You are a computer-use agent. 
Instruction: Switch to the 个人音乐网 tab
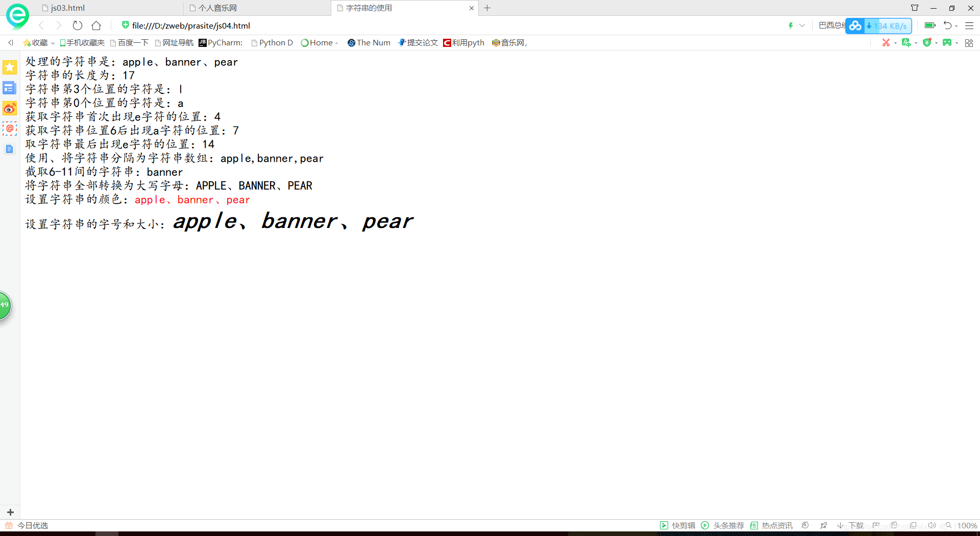tap(213, 8)
